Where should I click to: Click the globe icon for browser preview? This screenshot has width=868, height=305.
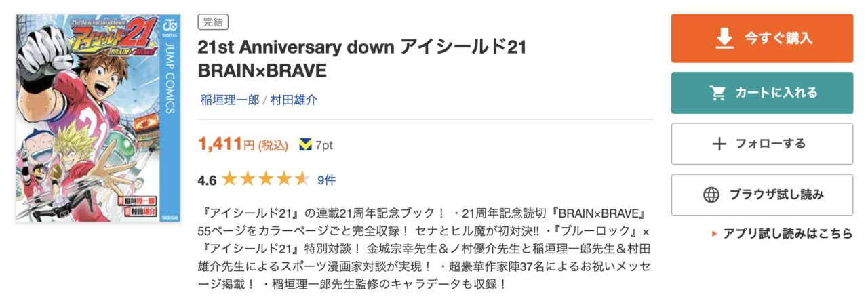click(711, 195)
